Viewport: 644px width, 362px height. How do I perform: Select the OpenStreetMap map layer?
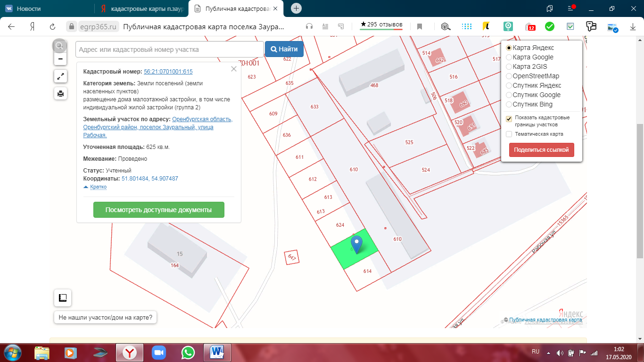509,76
